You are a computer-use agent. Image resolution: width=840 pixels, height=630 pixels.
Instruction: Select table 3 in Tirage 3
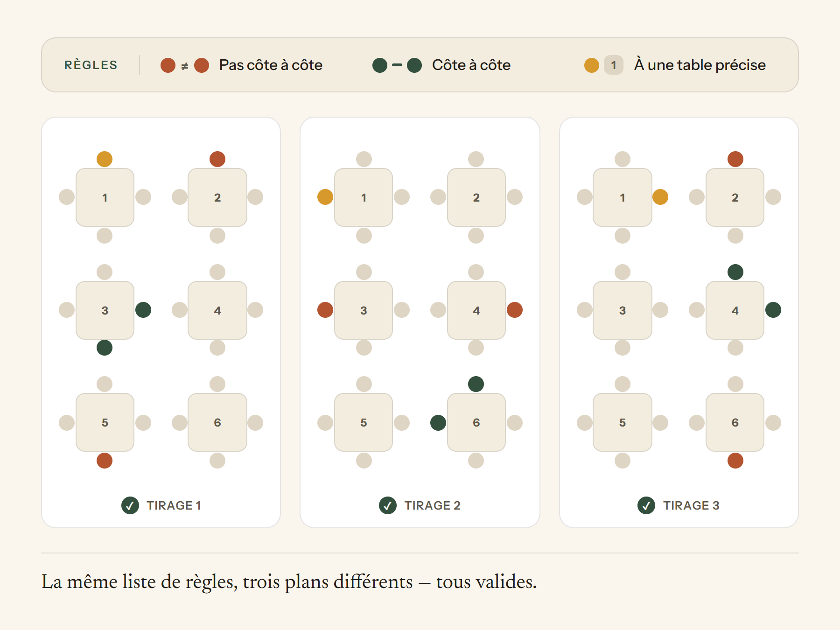click(x=623, y=310)
